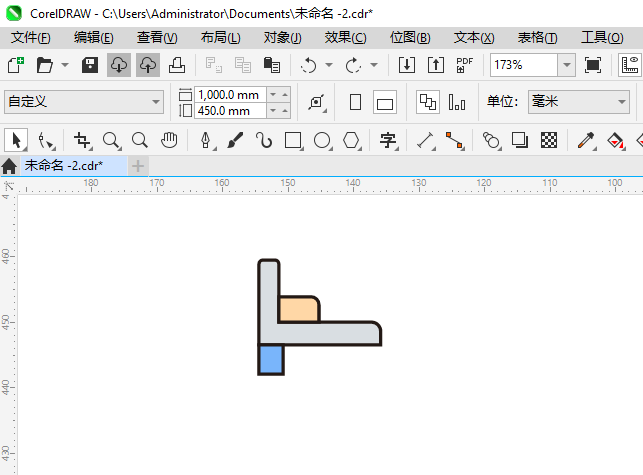Activate the Text tool
Image resolution: width=643 pixels, height=475 pixels.
click(x=388, y=140)
